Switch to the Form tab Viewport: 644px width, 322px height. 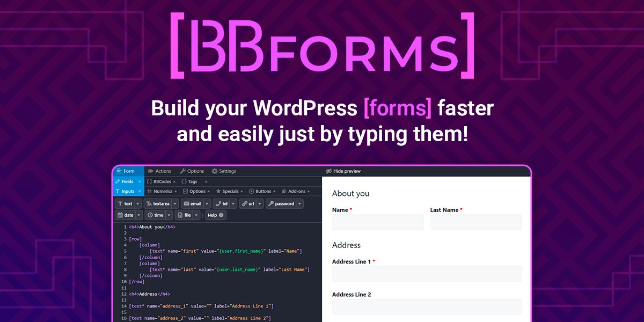pyautogui.click(x=128, y=171)
